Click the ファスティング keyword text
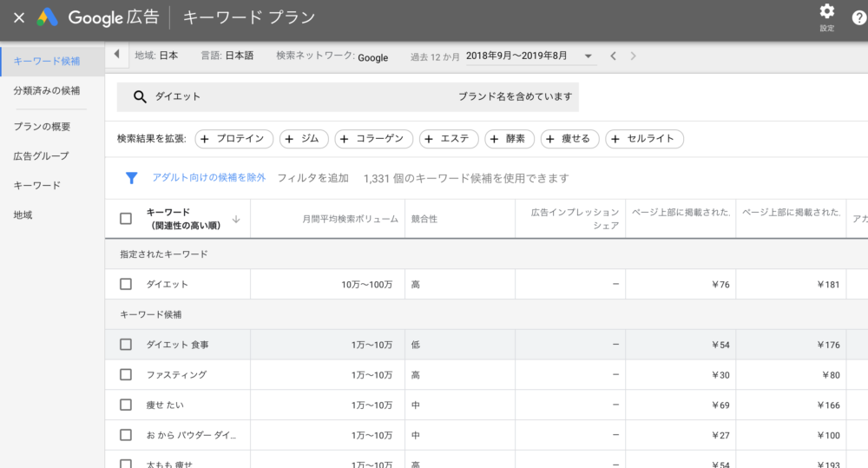Viewport: 868px width, 468px height. click(x=176, y=375)
